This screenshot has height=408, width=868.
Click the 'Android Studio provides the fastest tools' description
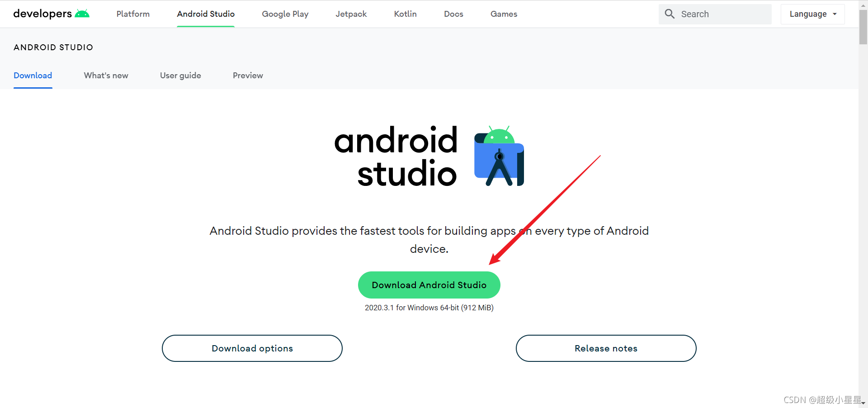429,240
